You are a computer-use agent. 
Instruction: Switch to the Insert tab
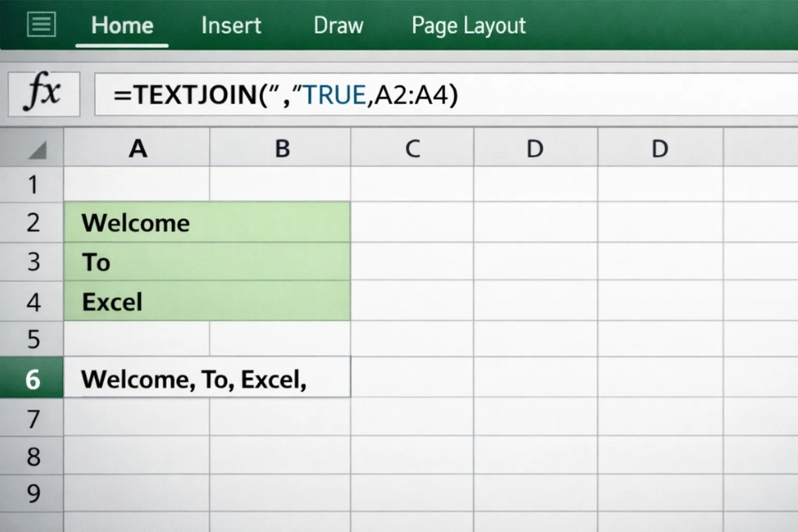(x=231, y=26)
